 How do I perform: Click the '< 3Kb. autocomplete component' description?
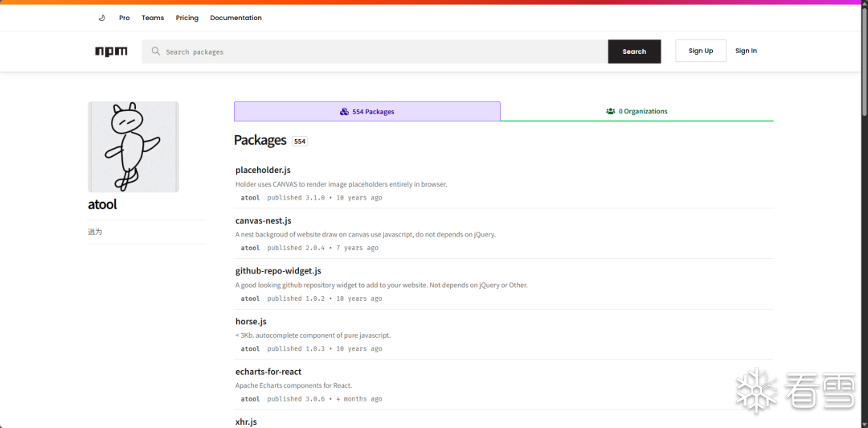[x=313, y=335]
